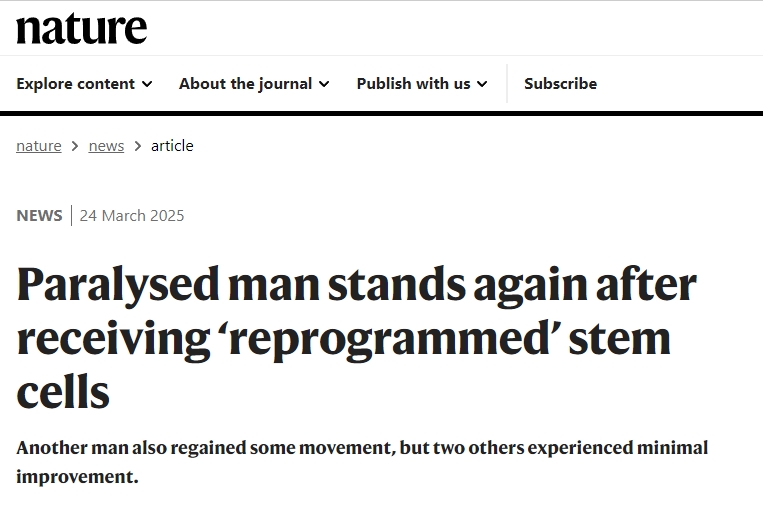763x506 pixels.
Task: Click the NEWS category label
Action: click(39, 216)
